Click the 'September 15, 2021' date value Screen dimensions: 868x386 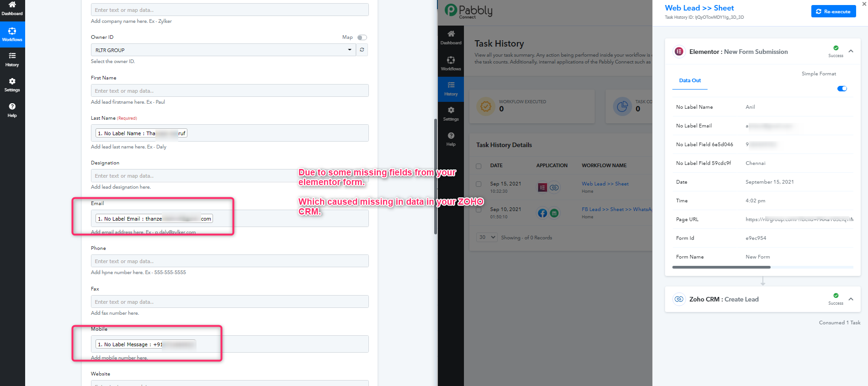[770, 182]
